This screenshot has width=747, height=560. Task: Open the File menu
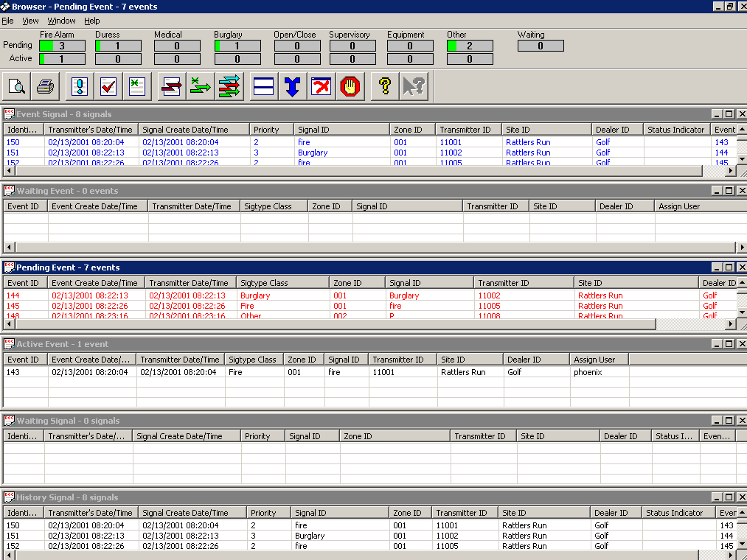click(x=7, y=21)
